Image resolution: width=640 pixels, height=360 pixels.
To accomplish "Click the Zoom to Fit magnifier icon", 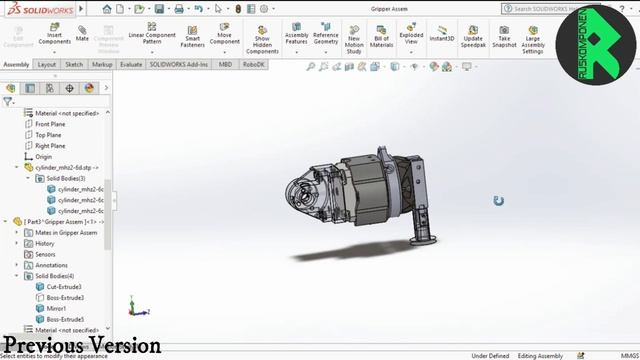I will click(311, 67).
